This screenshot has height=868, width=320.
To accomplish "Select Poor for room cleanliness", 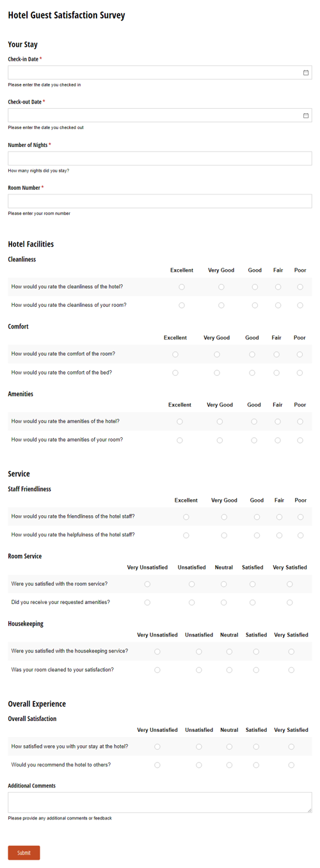I will pos(300,306).
